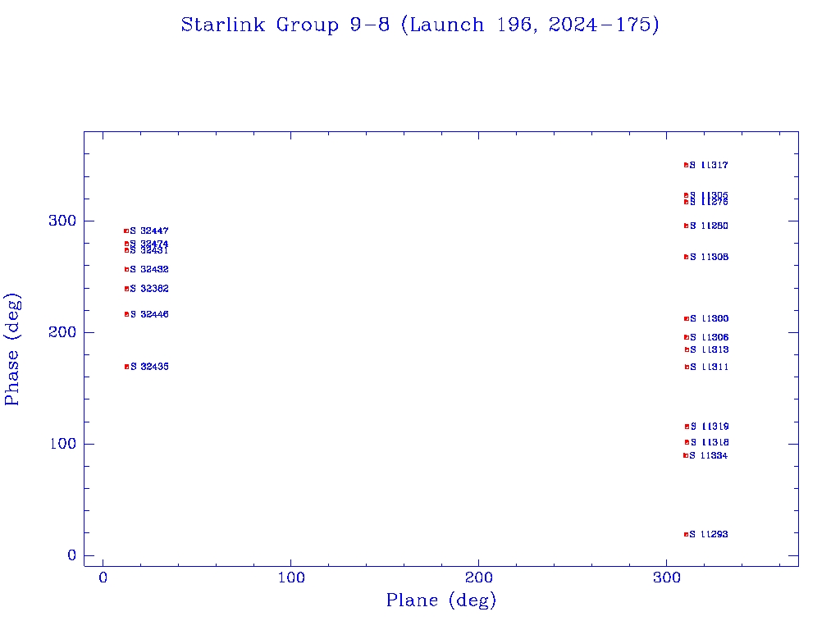This screenshot has width=840, height=630.
Task: Select the 'S 11280' satellite label
Action: 709,226
